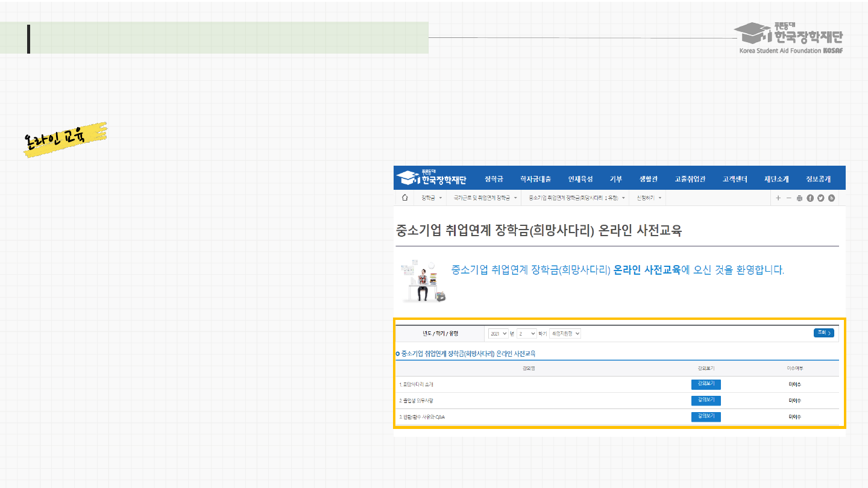Click the minus zoom-out icon
Viewport: 868px width, 488px height.
788,198
